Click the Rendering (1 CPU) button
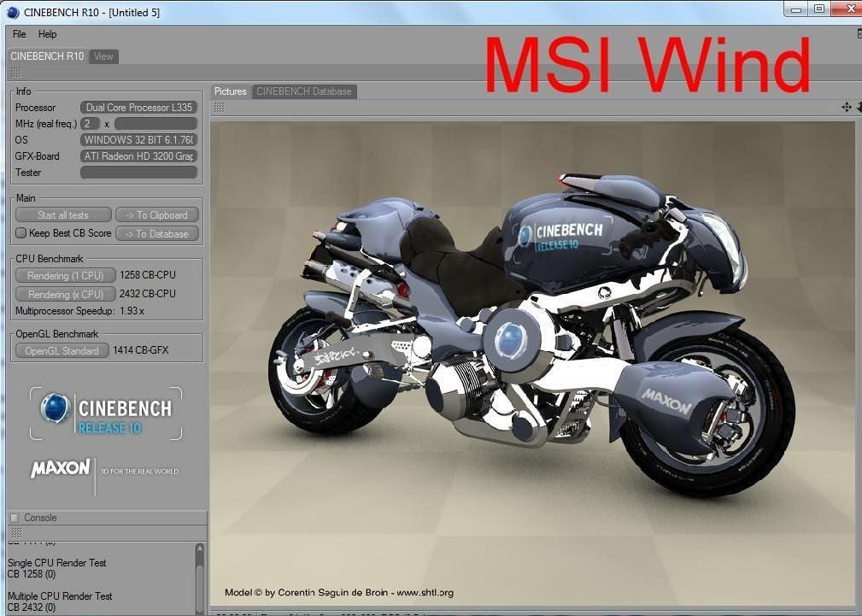Viewport: 862px width, 616px height. pyautogui.click(x=65, y=276)
